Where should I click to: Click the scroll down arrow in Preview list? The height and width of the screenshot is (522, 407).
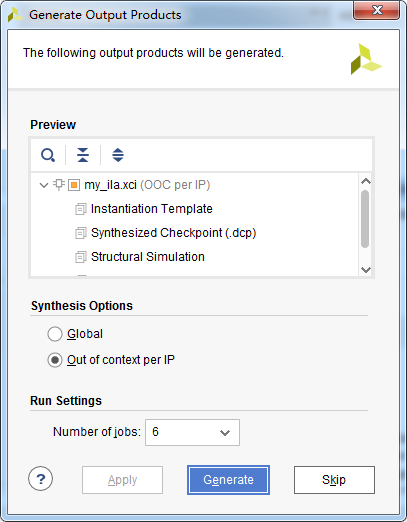(x=366, y=270)
